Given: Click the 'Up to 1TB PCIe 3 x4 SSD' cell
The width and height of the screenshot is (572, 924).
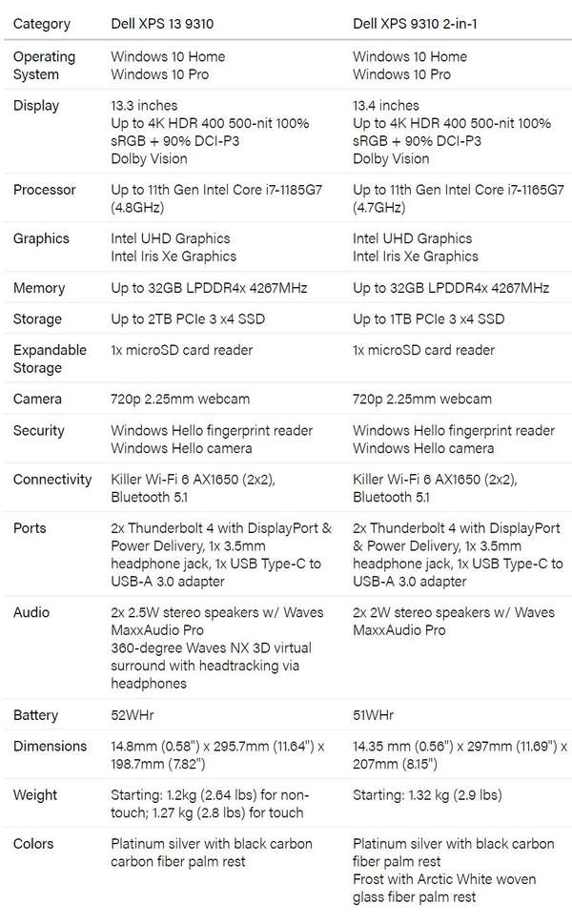Looking at the screenshot, I should [429, 318].
